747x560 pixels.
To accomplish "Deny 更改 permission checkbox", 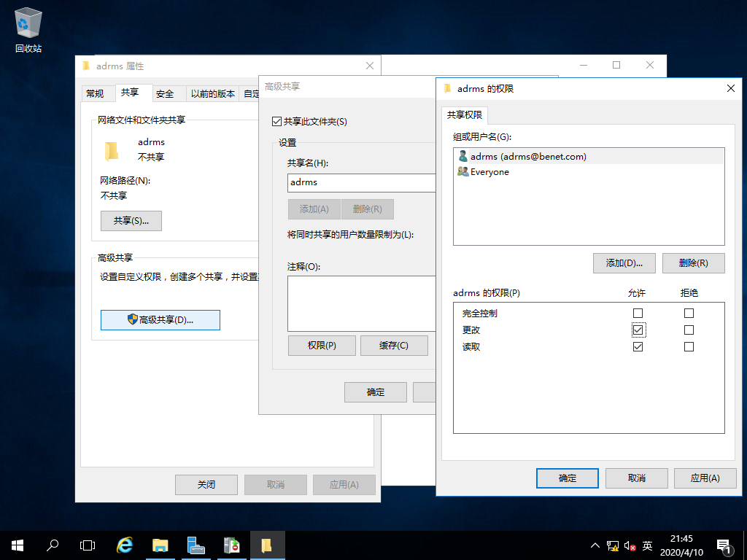I will pos(689,330).
